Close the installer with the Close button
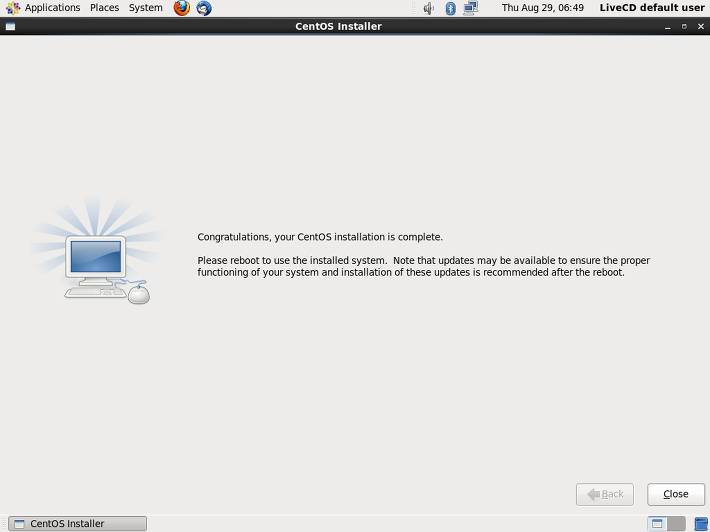 click(x=676, y=494)
